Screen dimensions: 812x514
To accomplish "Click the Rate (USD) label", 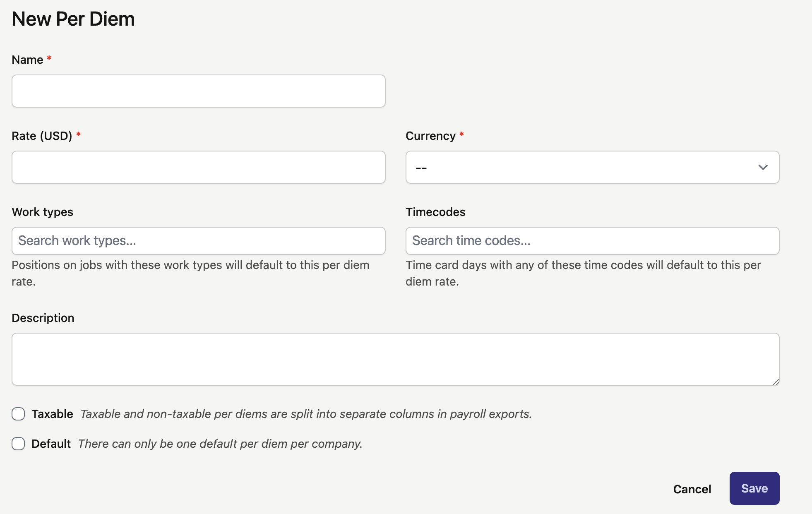I will 42,136.
